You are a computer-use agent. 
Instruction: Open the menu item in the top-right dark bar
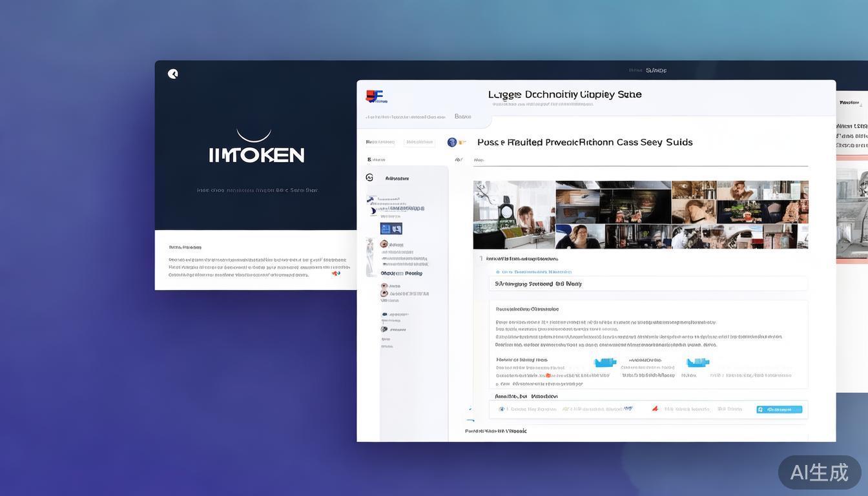tap(655, 70)
